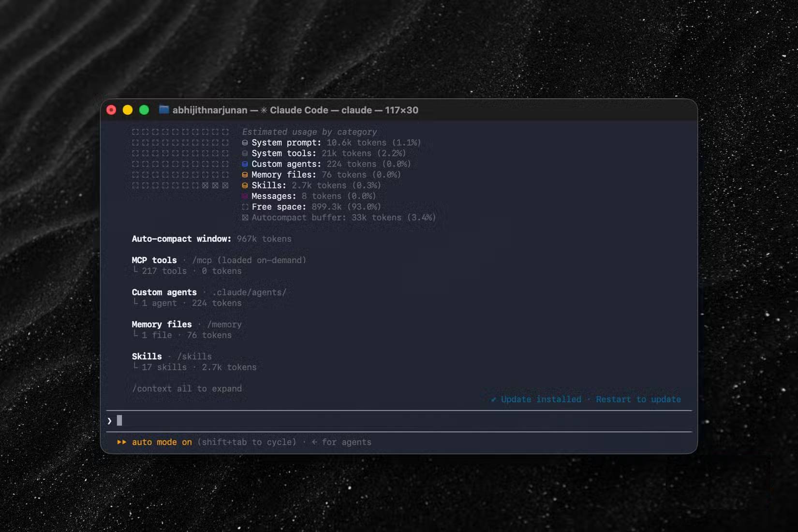Click the '224 tokens (0.0%)' value

pos(369,164)
